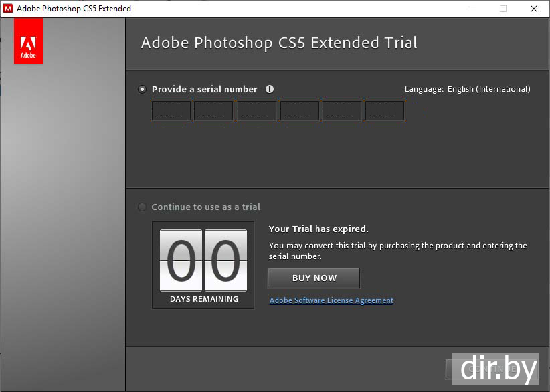The image size is (550, 392).
Task: Click the last serial number box
Action: pos(385,111)
